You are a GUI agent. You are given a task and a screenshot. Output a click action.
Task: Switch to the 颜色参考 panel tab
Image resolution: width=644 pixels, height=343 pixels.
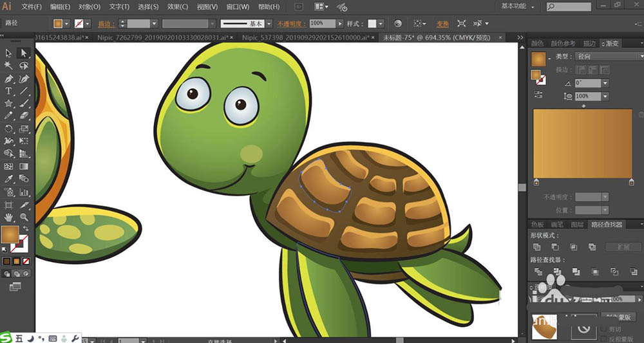click(563, 44)
